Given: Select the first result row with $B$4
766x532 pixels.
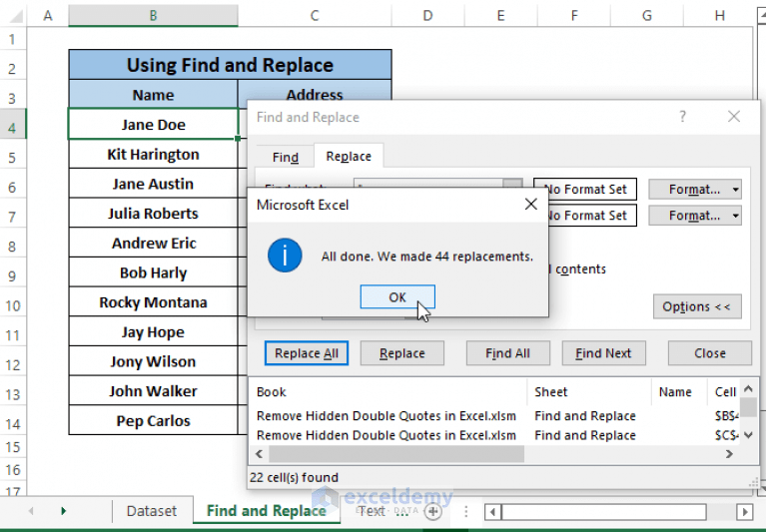Looking at the screenshot, I should 495,416.
